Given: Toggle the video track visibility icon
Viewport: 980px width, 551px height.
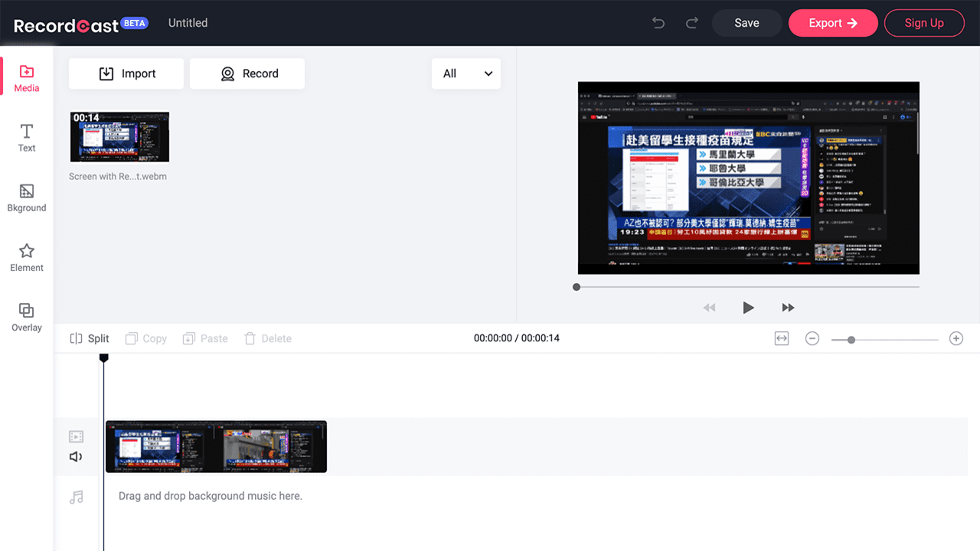Looking at the screenshot, I should click(x=76, y=436).
